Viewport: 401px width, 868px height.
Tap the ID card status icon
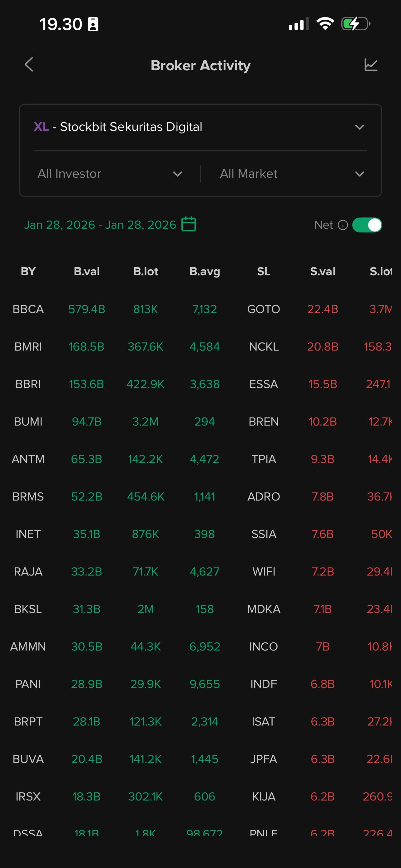(x=93, y=24)
